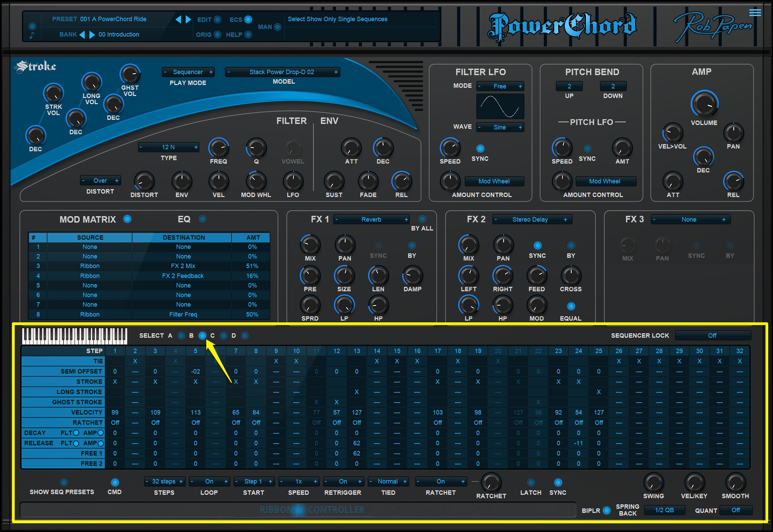
Task: Open the MODEL Stack Power Drop-D dropdown
Action: (x=282, y=72)
